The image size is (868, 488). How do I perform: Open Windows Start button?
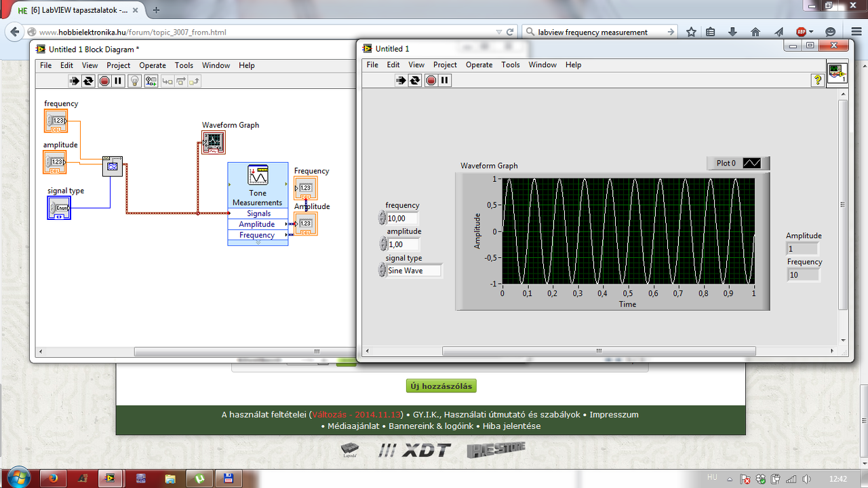pyautogui.click(x=18, y=478)
